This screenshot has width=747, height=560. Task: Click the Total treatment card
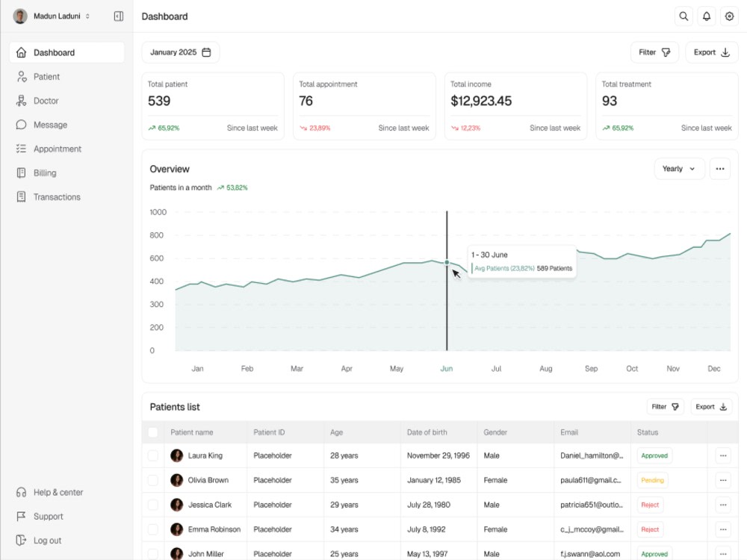(667, 106)
